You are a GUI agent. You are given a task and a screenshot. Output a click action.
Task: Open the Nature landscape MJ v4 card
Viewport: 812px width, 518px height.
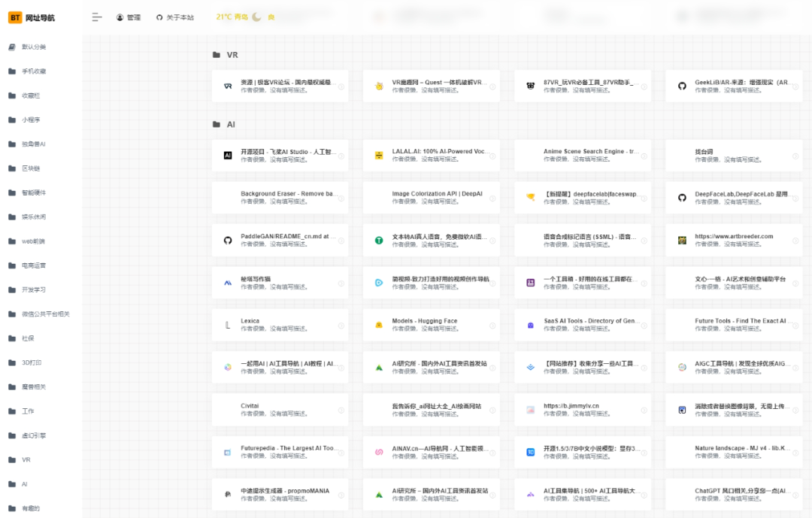tap(735, 452)
